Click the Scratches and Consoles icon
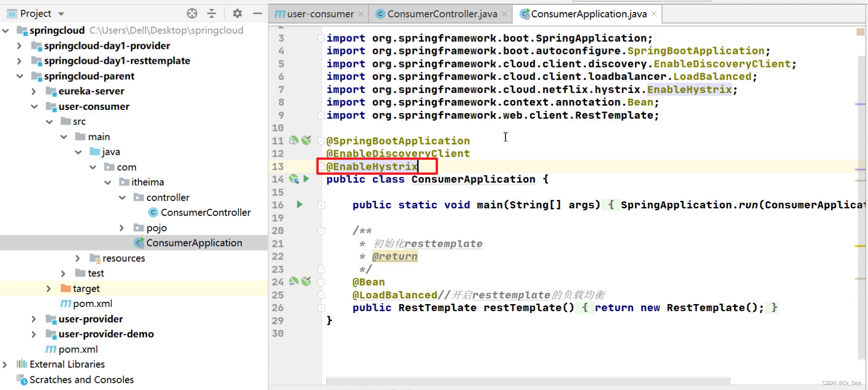 pos(22,380)
